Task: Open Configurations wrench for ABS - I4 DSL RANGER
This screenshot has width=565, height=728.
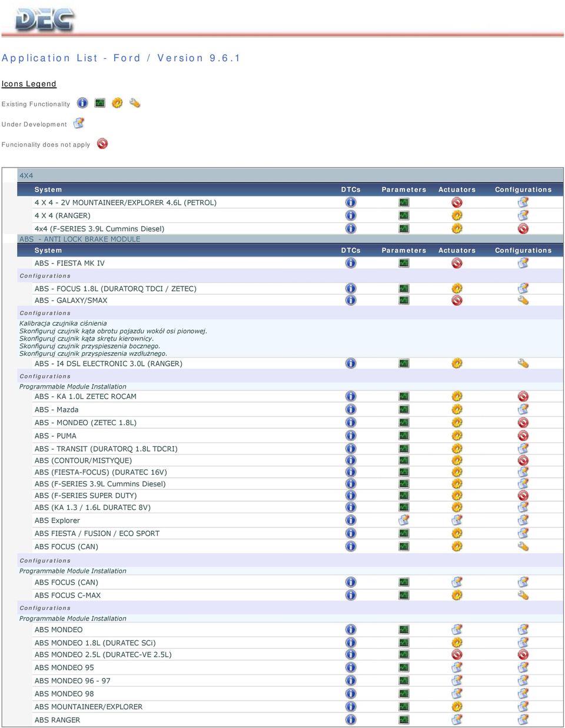Action: click(x=523, y=363)
